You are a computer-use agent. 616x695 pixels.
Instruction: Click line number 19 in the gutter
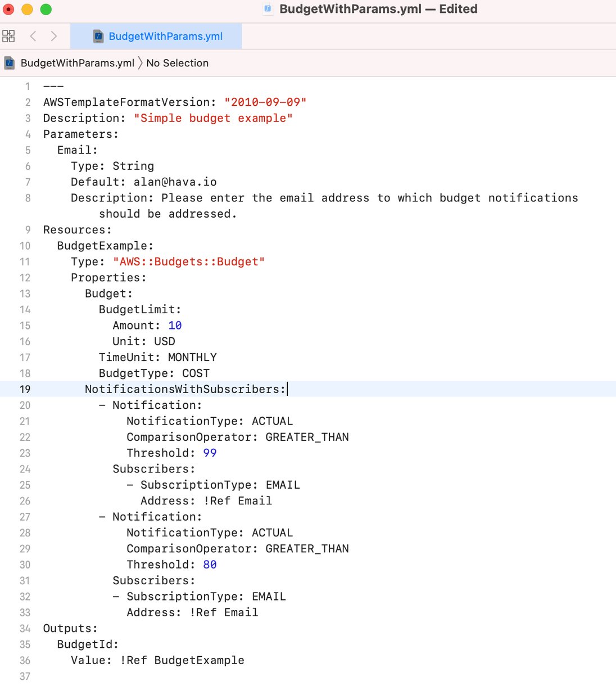(x=24, y=389)
